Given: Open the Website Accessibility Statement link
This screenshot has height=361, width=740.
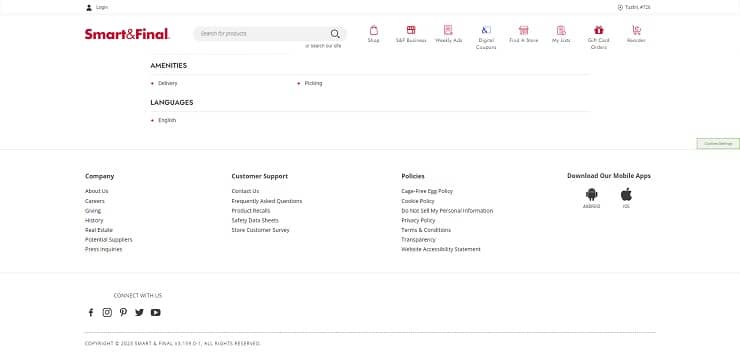Looking at the screenshot, I should (x=441, y=249).
